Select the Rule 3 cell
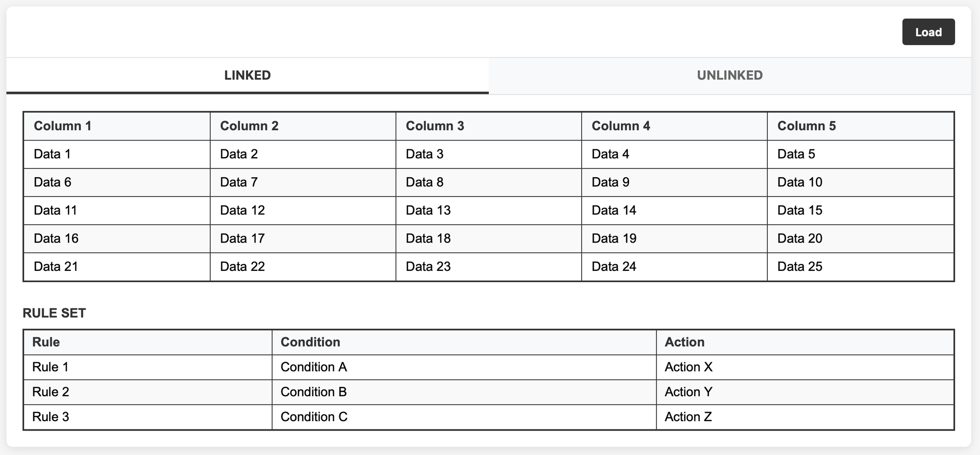 (148, 417)
